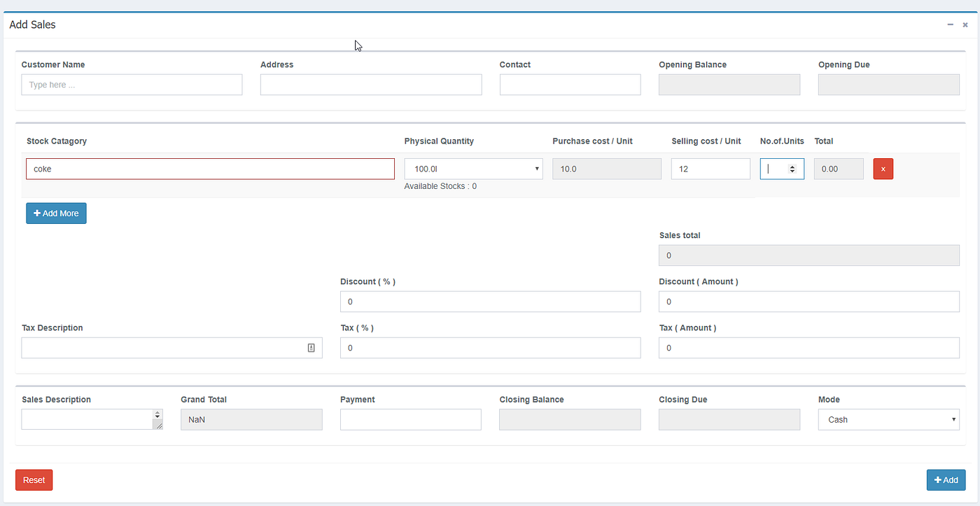The height and width of the screenshot is (506, 980).
Task: Click the small icon inside Tax Description field
Action: pos(311,347)
